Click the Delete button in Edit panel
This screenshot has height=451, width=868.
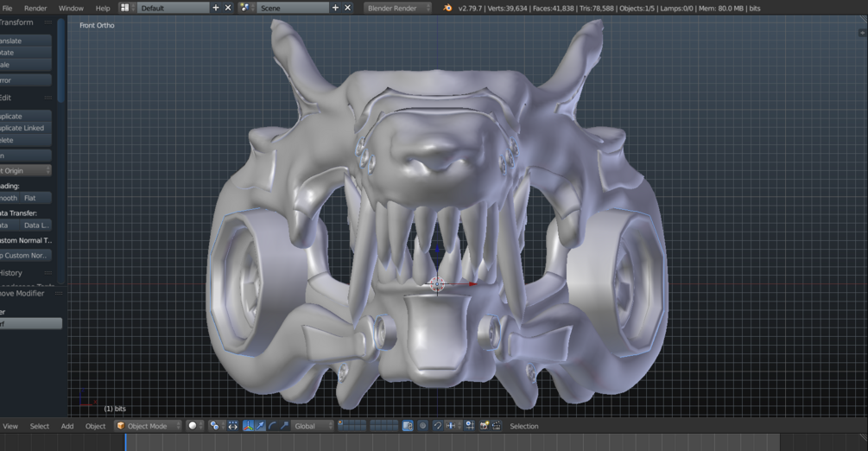pyautogui.click(x=25, y=140)
